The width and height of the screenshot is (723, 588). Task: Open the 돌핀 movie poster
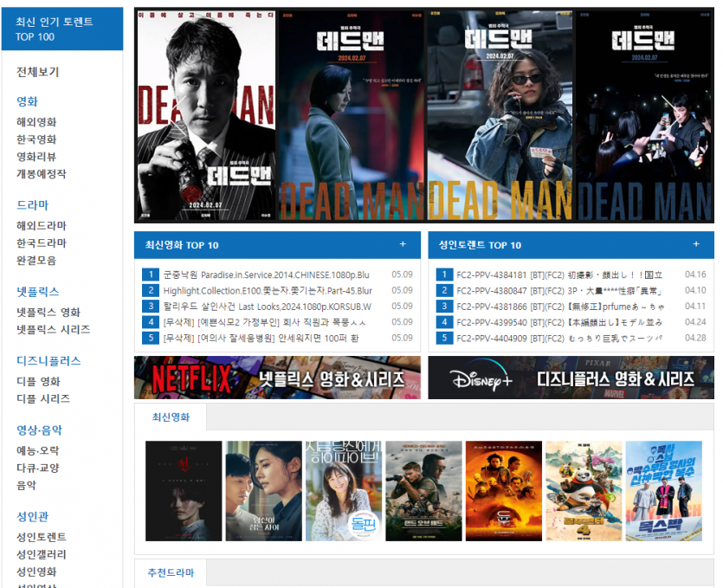pyautogui.click(x=343, y=491)
